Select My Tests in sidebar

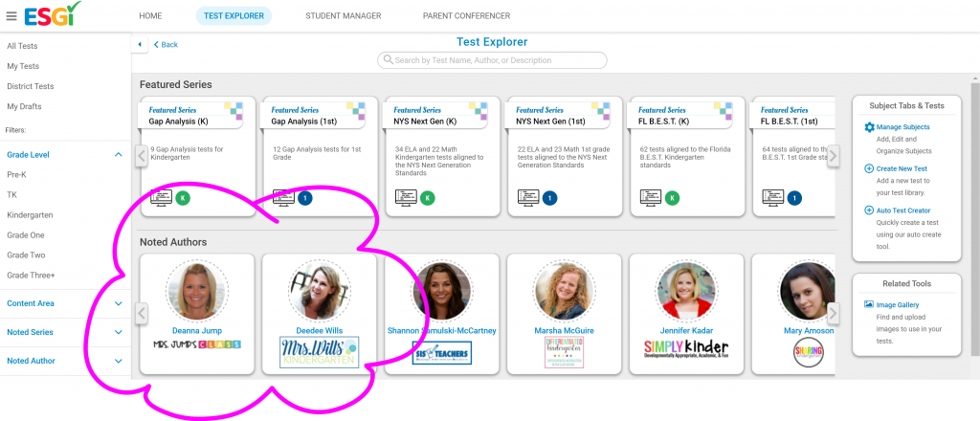point(23,66)
